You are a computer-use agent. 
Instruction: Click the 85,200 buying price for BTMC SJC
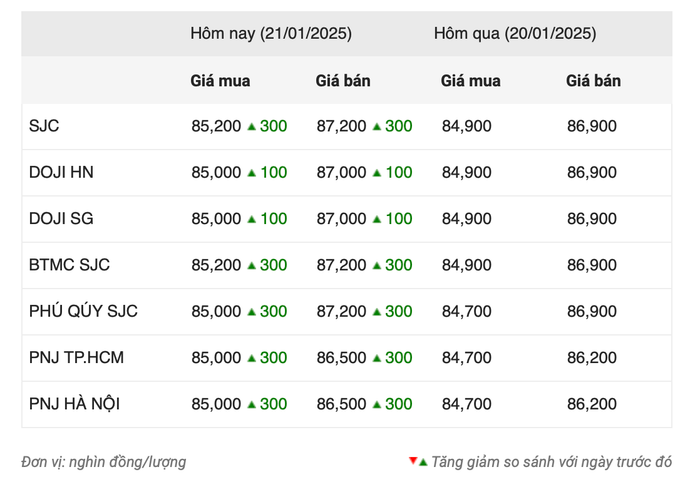(x=216, y=265)
